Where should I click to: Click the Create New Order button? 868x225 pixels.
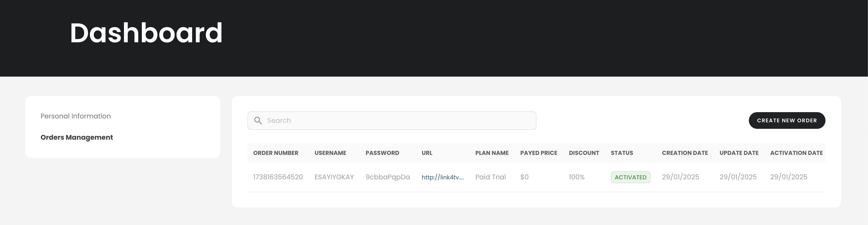coord(787,121)
